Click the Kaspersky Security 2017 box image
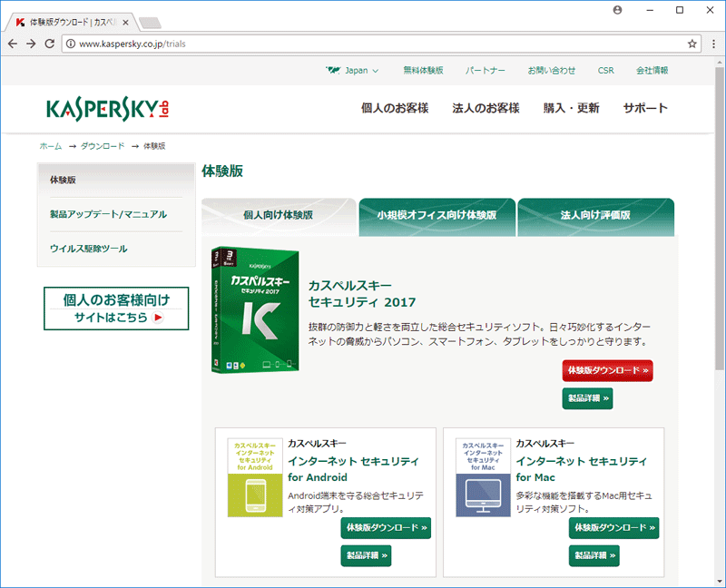 coord(255,309)
